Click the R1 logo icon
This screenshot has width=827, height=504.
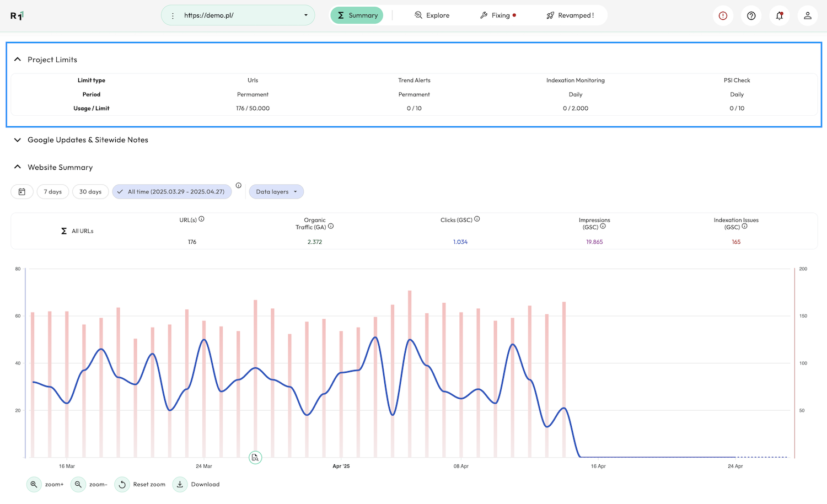(17, 15)
